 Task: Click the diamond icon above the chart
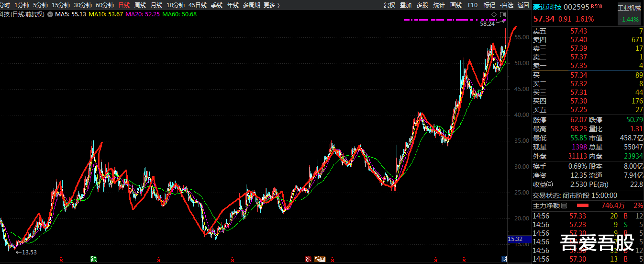pyautogui.click(x=494, y=14)
